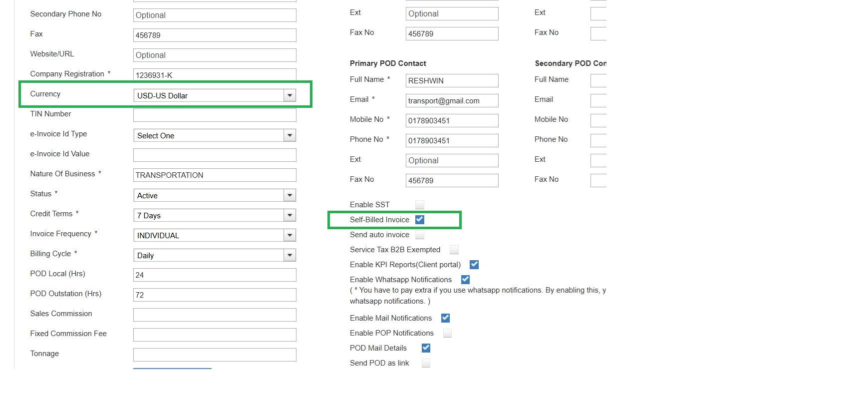This screenshot has width=868, height=395.
Task: Tick the Send auto invoice checkbox
Action: point(420,235)
